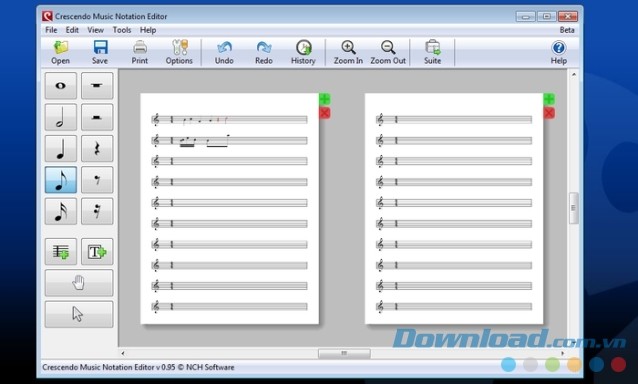The image size is (638, 384).
Task: Select the half note tool
Action: pyautogui.click(x=61, y=117)
